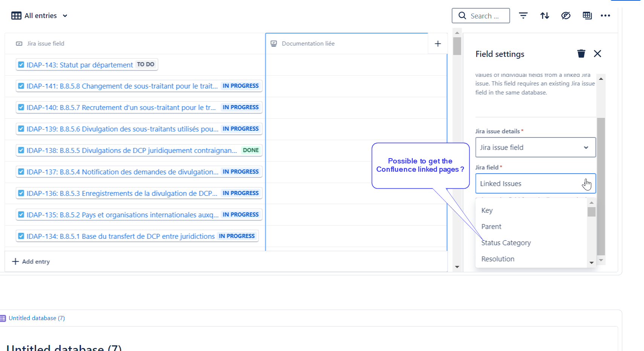This screenshot has width=644, height=351.
Task: Toggle checkbox icon for IDAP-138 issue
Action: (x=21, y=150)
